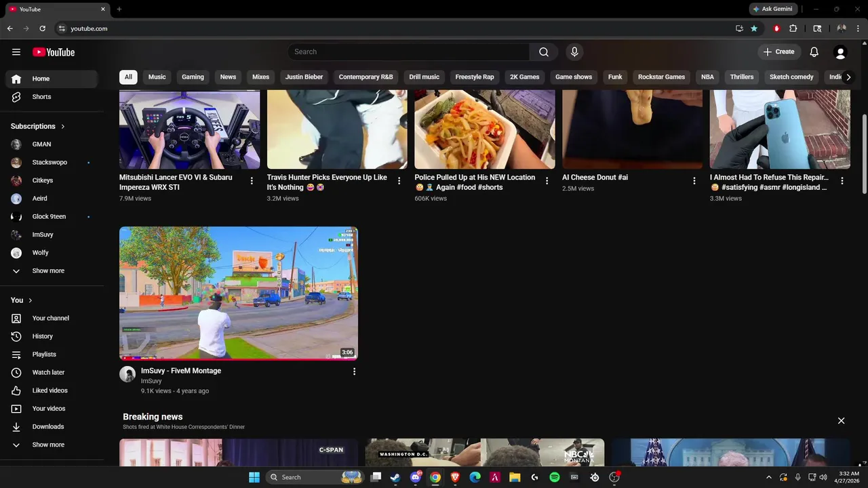Expand Subscriptions section chevron
868x488 pixels.
(x=63, y=127)
